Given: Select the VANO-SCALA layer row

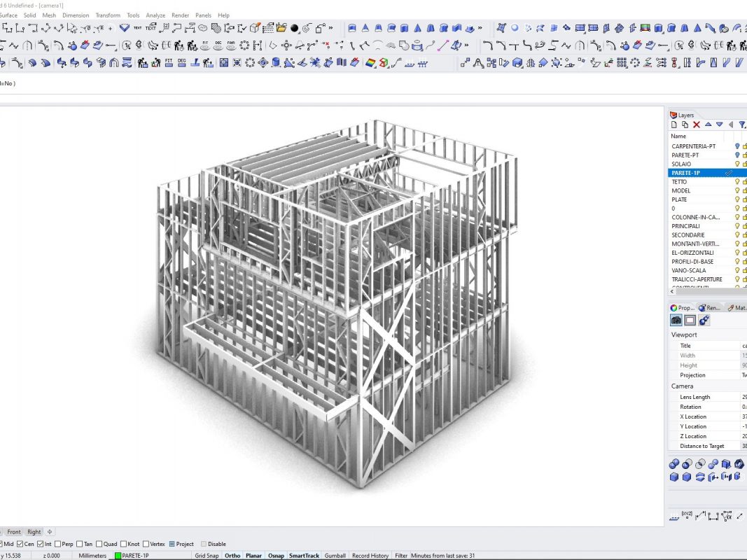Looking at the screenshot, I should point(708,270).
